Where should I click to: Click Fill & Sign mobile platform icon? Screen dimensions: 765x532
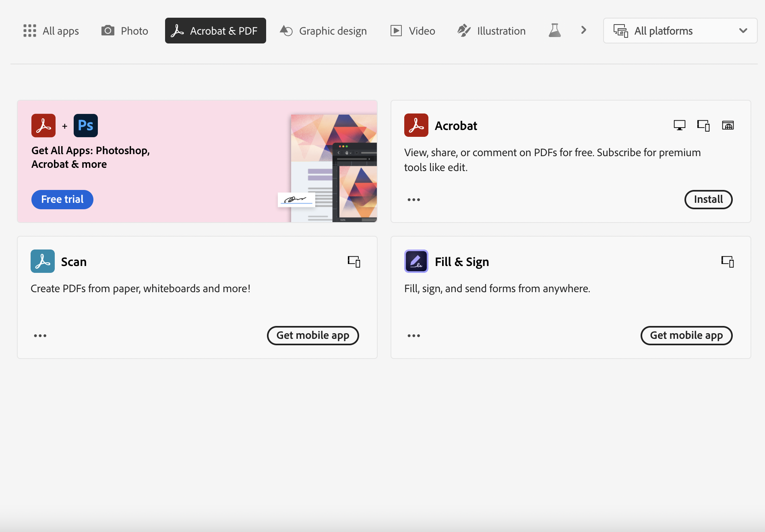click(x=728, y=262)
